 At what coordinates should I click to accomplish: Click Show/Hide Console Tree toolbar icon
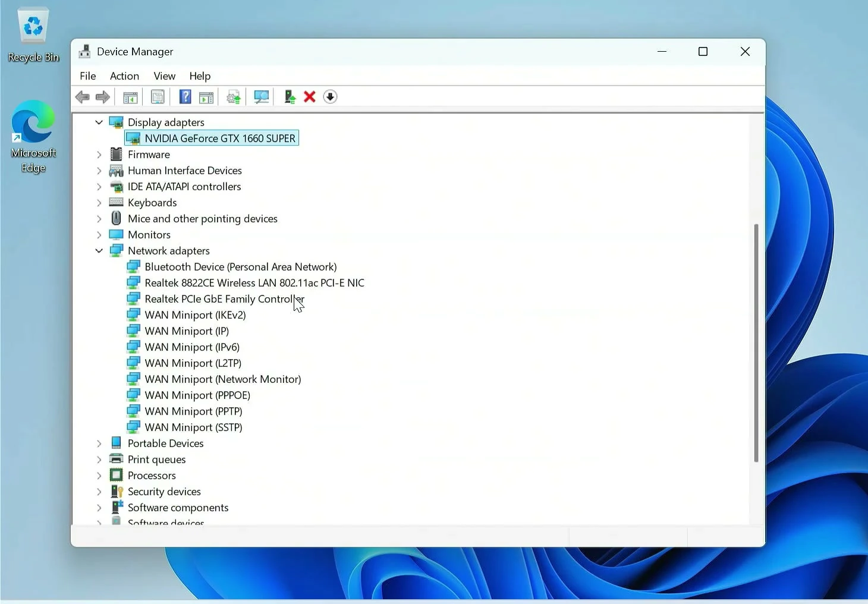[130, 97]
